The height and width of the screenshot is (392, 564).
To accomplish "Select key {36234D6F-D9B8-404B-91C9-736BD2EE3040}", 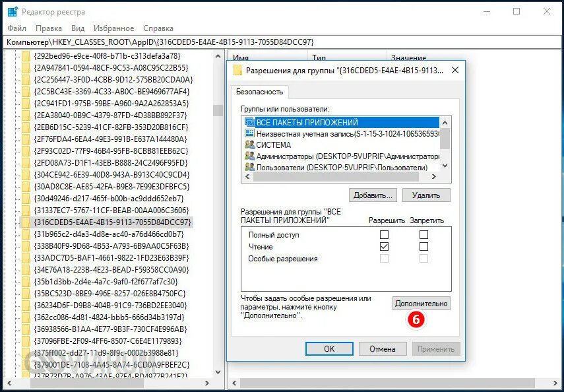I will point(110,306).
